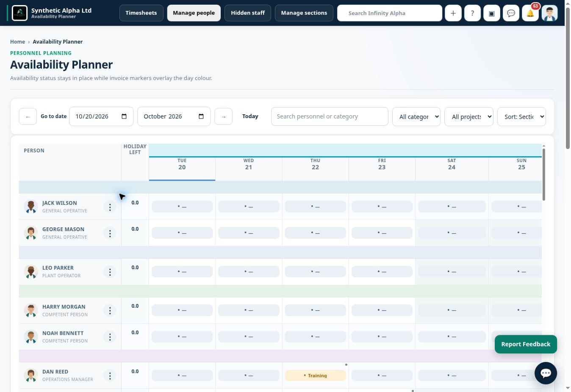Open the All projects dropdown

469,116
